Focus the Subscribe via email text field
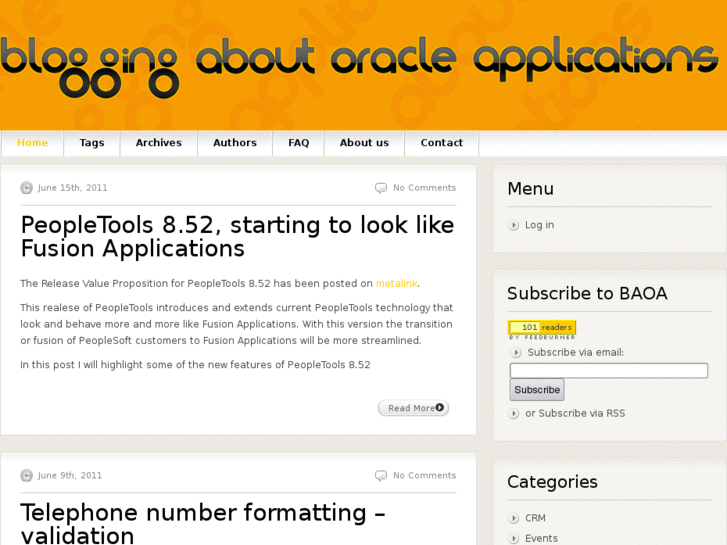The width and height of the screenshot is (727, 545). coord(608,370)
